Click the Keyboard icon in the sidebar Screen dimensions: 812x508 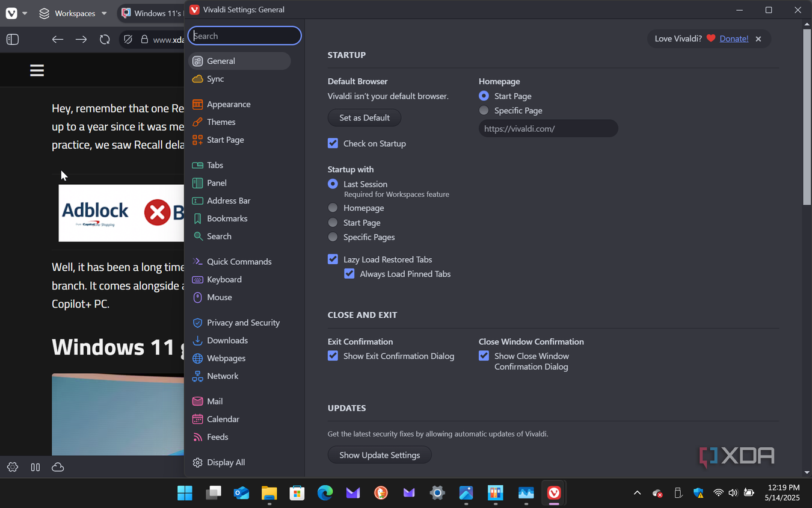point(197,279)
